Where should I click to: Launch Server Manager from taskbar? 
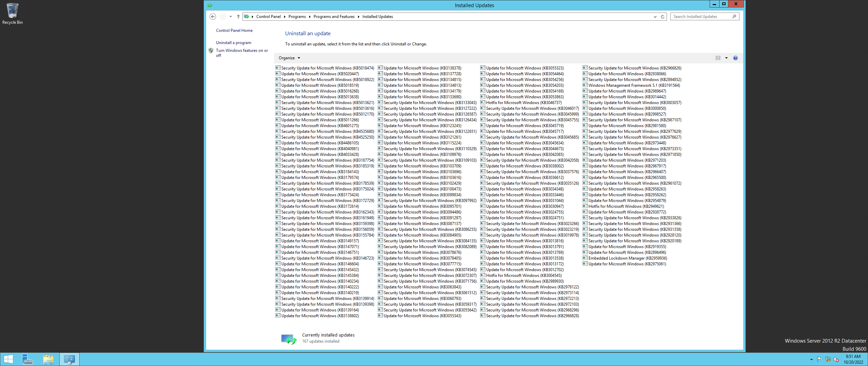(27, 359)
